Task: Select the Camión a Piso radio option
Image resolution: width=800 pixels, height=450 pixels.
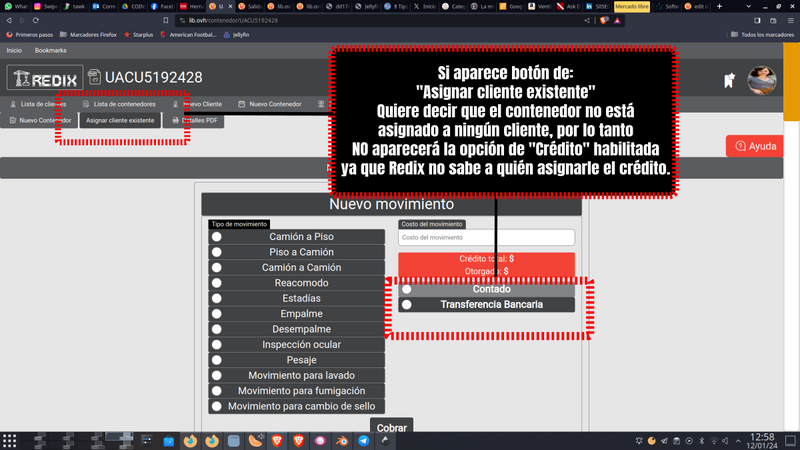Action: (216, 237)
